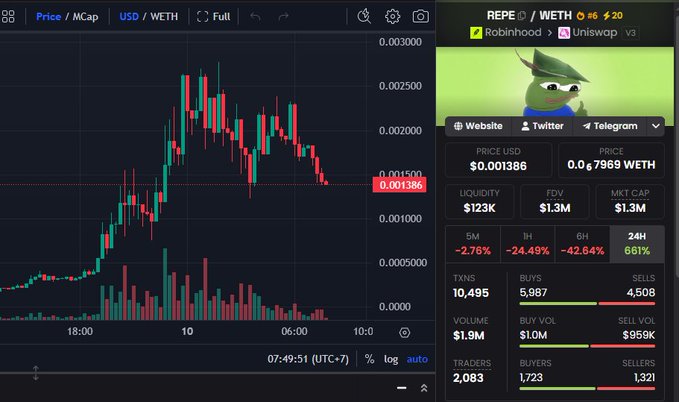Screen dimensions: 679x402
Task: Open the indicators search icon
Action: [x=364, y=16]
